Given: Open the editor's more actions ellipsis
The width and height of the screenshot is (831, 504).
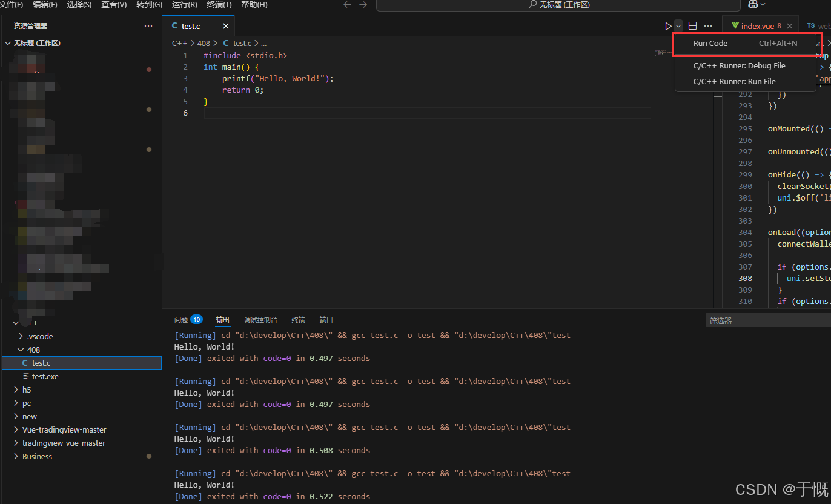Looking at the screenshot, I should pos(708,26).
